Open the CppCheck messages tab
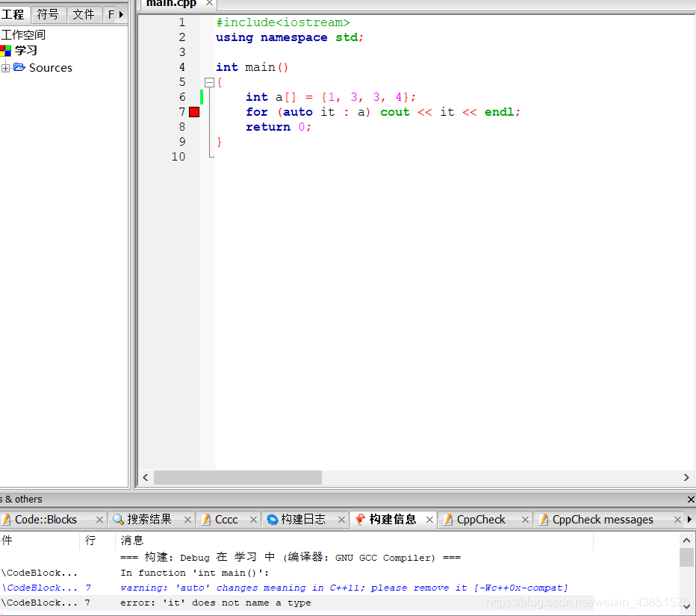Viewport: 696px width, 616px height. pyautogui.click(x=603, y=520)
